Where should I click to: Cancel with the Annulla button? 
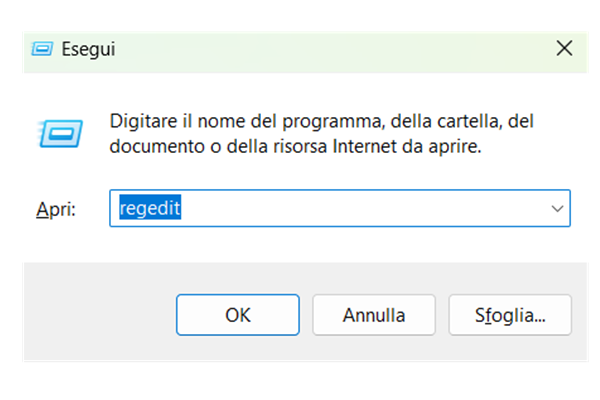click(x=374, y=315)
